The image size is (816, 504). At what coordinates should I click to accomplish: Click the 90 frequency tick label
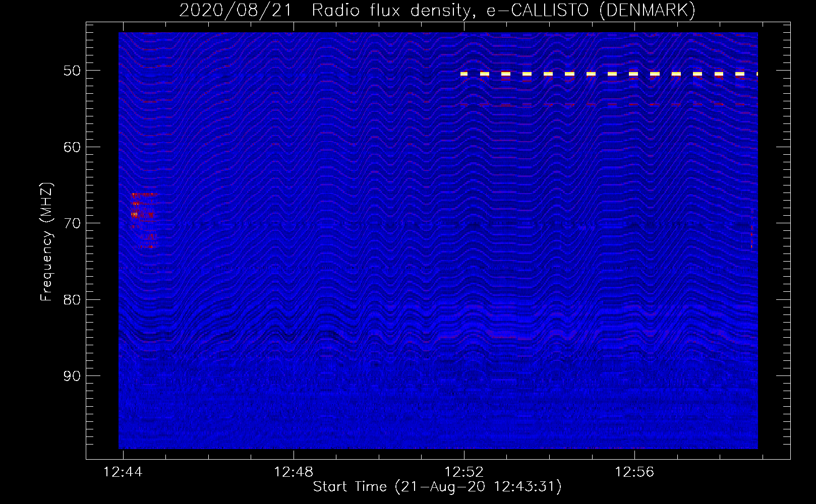pyautogui.click(x=72, y=376)
